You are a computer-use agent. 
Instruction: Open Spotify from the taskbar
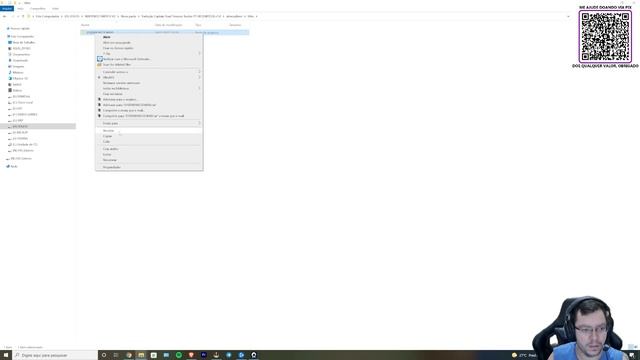click(179, 355)
